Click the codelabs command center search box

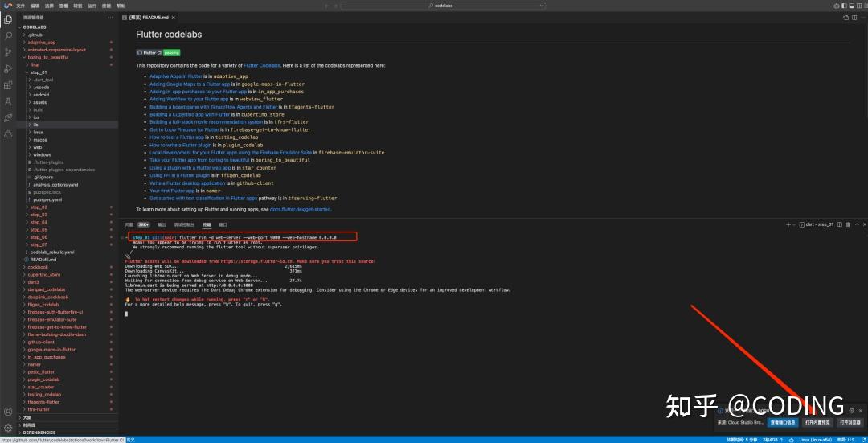tap(442, 6)
